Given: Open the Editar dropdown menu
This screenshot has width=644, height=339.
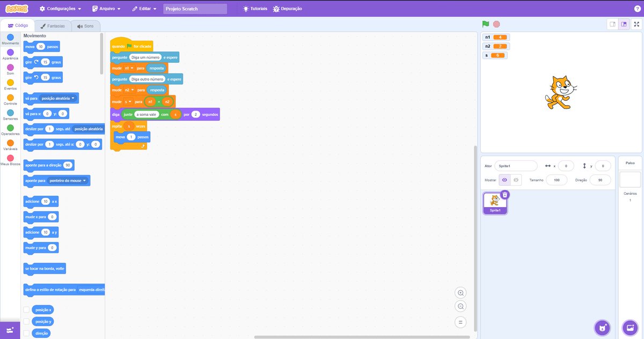Looking at the screenshot, I should (x=144, y=9).
